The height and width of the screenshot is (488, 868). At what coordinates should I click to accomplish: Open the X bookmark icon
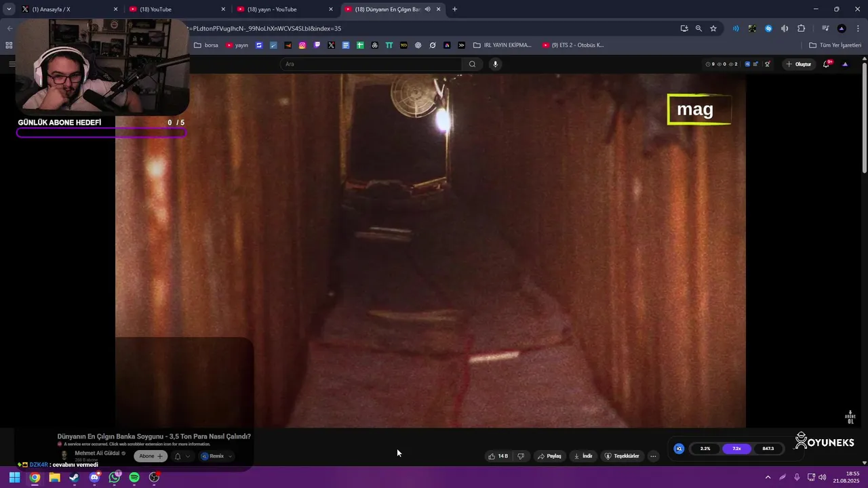pos(331,45)
